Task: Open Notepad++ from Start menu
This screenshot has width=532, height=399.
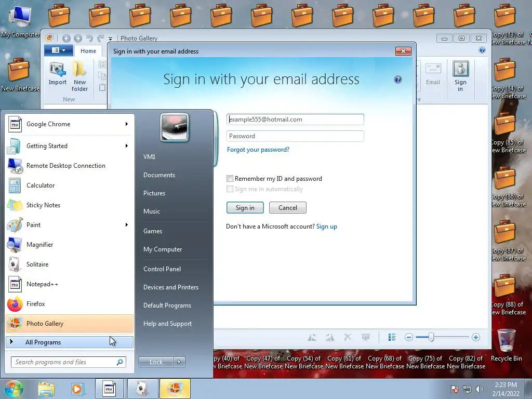Action: pyautogui.click(x=70, y=284)
